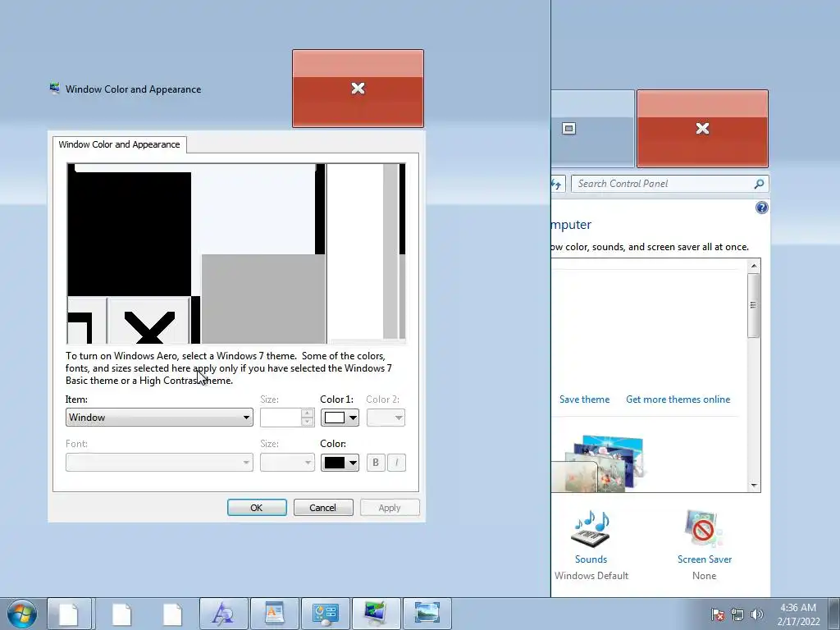Close the Control Panel window

coord(702,129)
